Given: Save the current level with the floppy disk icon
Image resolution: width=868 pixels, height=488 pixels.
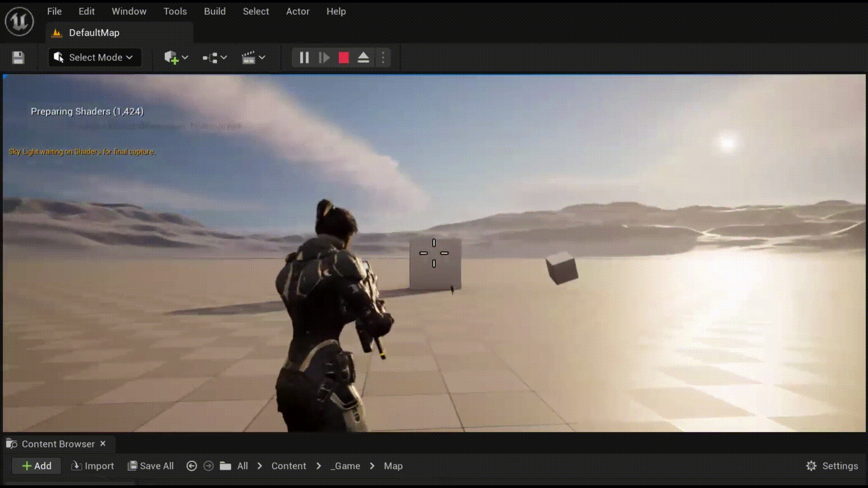Looking at the screenshot, I should click(x=18, y=58).
